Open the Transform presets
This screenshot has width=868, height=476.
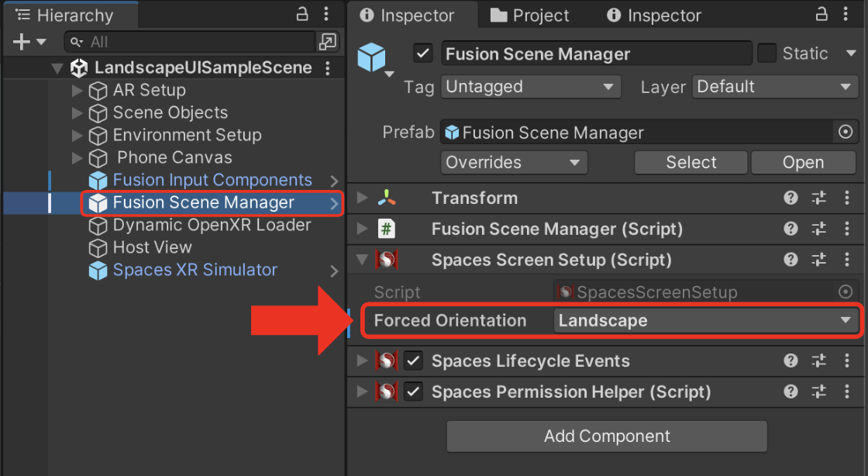[x=818, y=198]
